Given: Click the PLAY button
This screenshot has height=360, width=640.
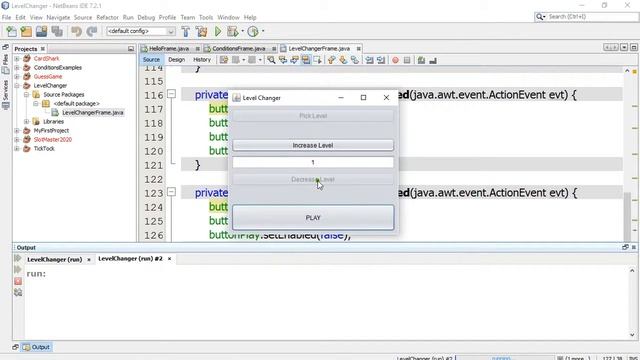Looking at the screenshot, I should click(x=313, y=218).
